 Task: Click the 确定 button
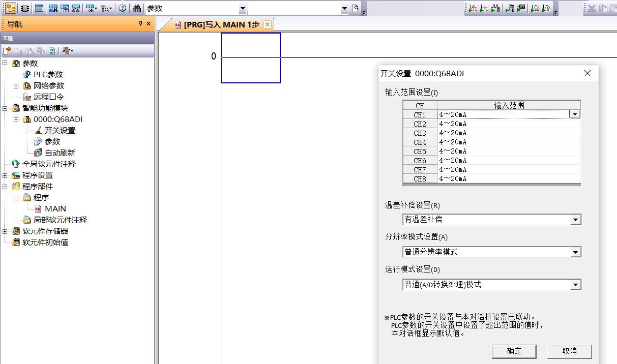point(514,351)
